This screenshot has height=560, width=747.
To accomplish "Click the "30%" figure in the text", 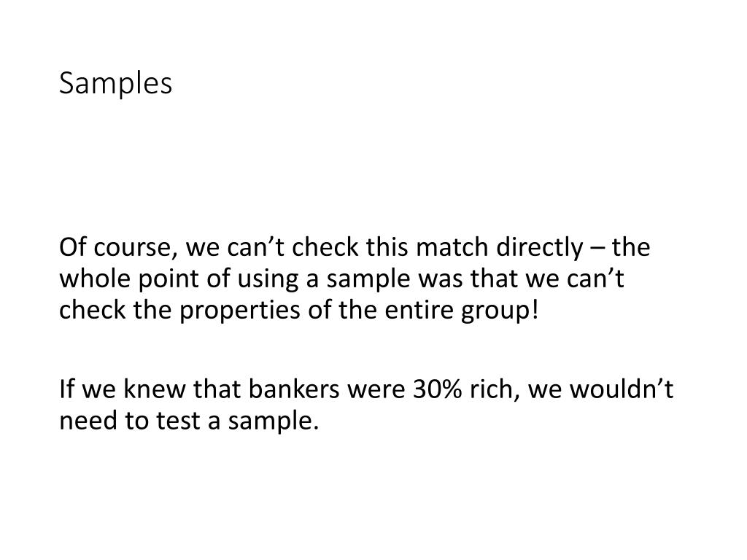I will coord(438,389).
